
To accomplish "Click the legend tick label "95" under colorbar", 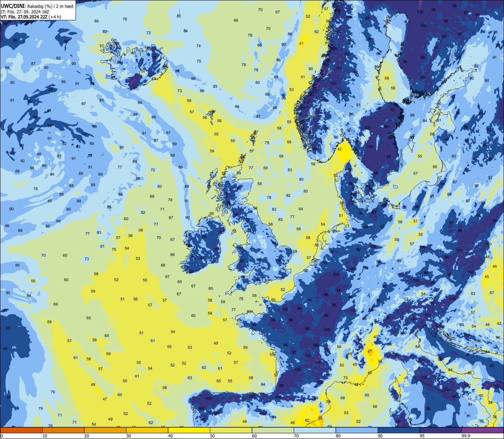I will pos(422,436).
